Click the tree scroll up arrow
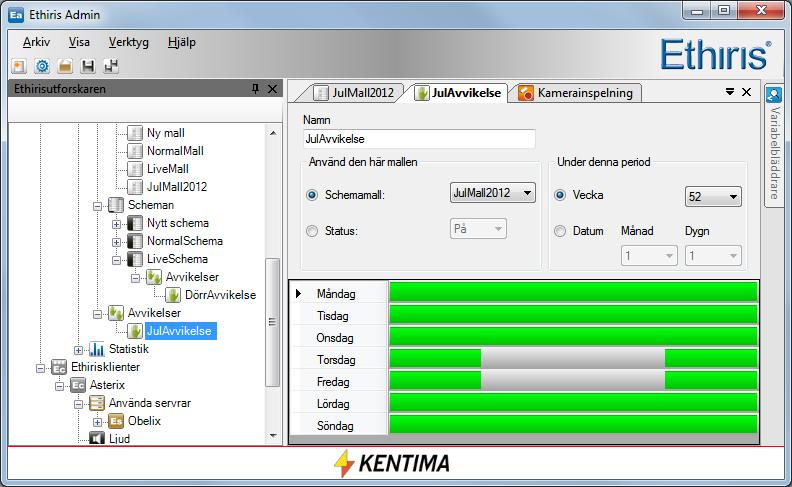Screen dimensions: 792x487 click(x=273, y=133)
